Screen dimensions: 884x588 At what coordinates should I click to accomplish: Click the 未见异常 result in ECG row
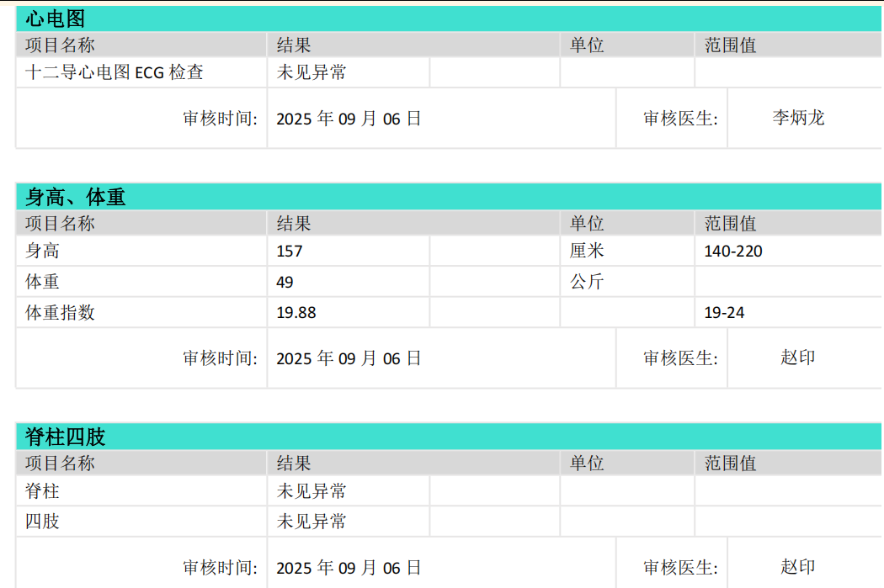(312, 73)
